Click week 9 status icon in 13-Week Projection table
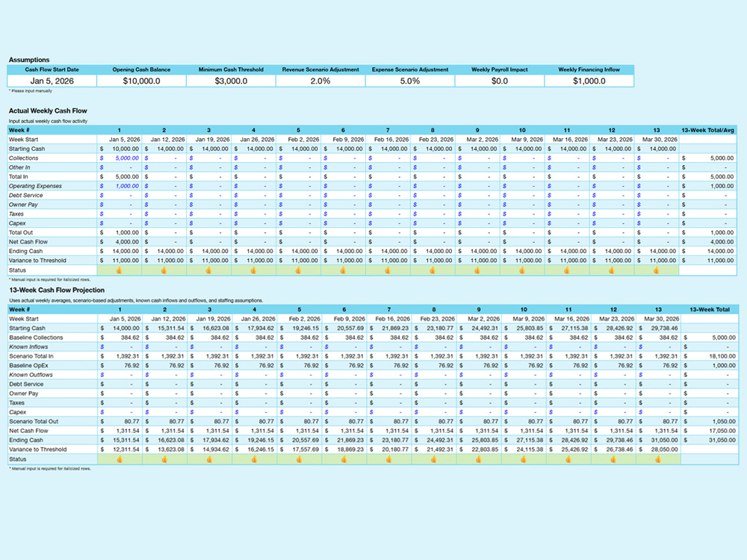This screenshot has height=560, width=747. pyautogui.click(x=478, y=459)
